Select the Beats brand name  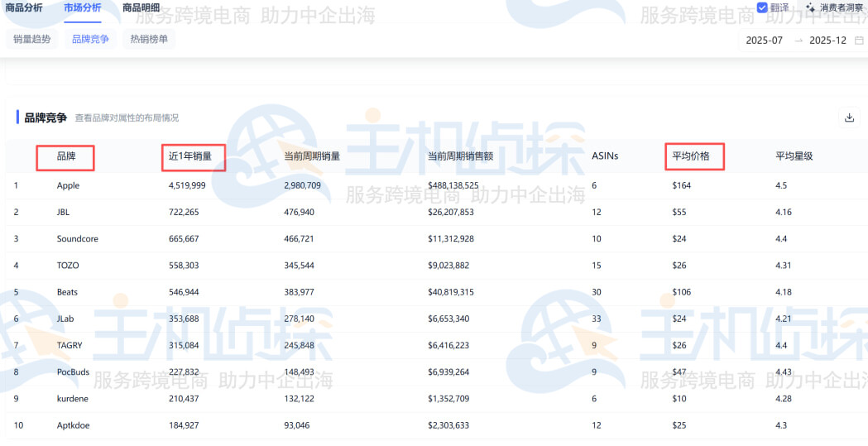pyautogui.click(x=67, y=292)
